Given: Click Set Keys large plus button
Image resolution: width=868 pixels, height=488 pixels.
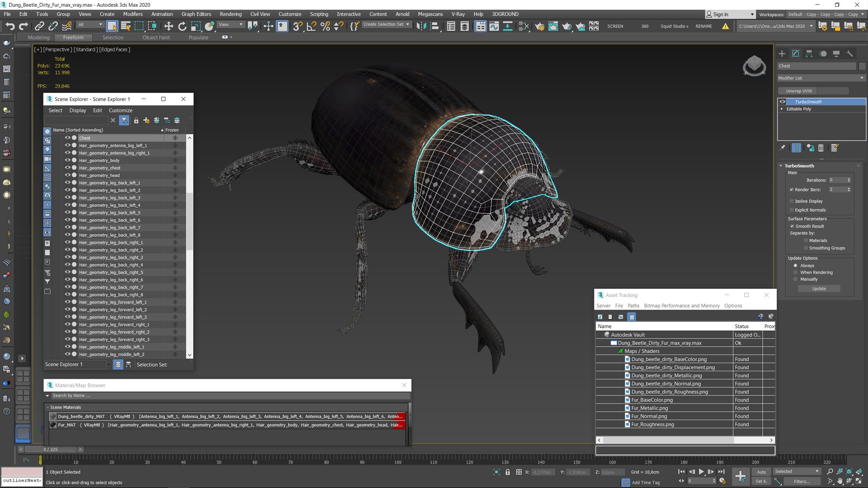Looking at the screenshot, I should click(x=741, y=476).
